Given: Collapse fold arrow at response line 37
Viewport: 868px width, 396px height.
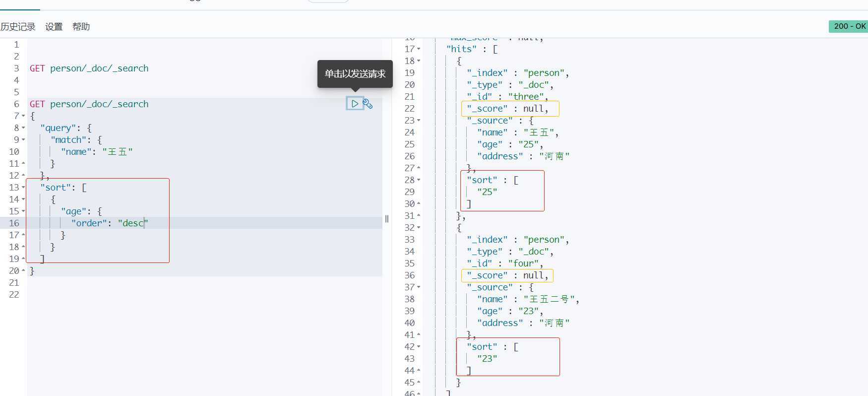Looking at the screenshot, I should click(x=419, y=287).
